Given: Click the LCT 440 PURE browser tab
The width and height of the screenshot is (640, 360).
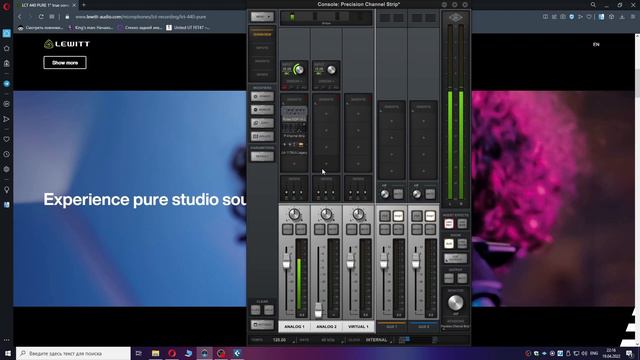Looking at the screenshot, I should [48, 5].
